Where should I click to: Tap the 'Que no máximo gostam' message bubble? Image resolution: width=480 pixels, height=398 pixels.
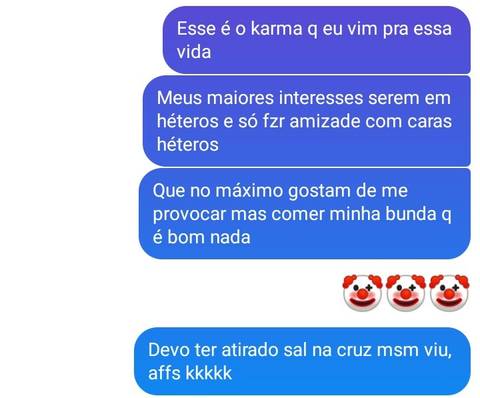(304, 214)
